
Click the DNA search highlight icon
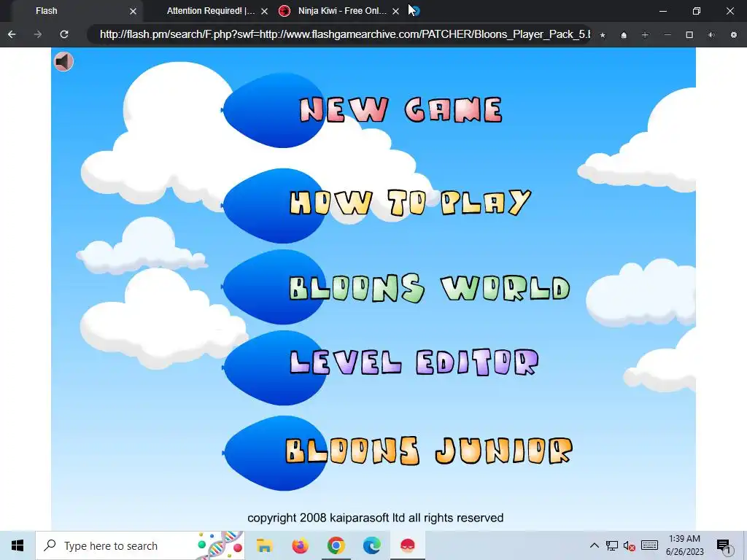click(220, 545)
